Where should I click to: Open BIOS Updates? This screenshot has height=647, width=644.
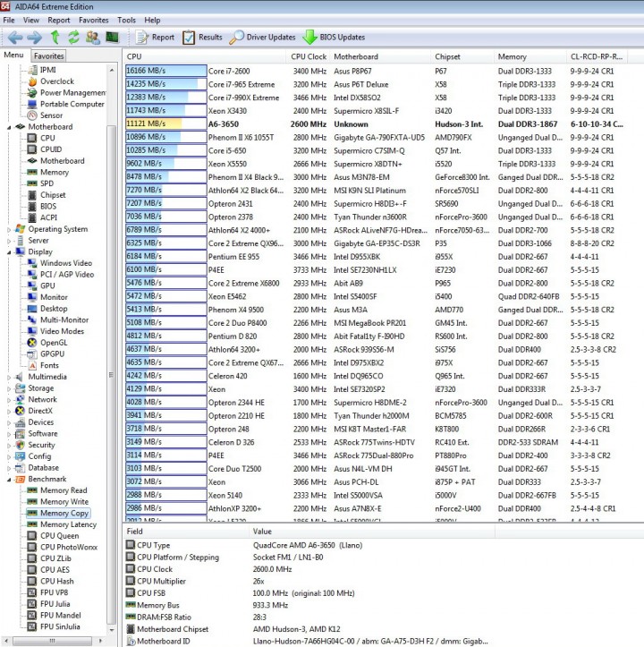[x=334, y=38]
